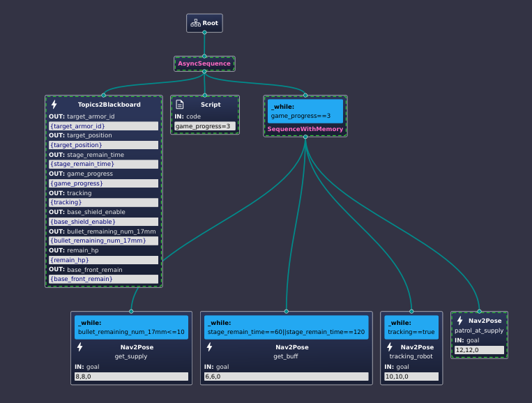Edit the {target_armor_id} output field
Screen dimensions: 532x403
coord(104,126)
